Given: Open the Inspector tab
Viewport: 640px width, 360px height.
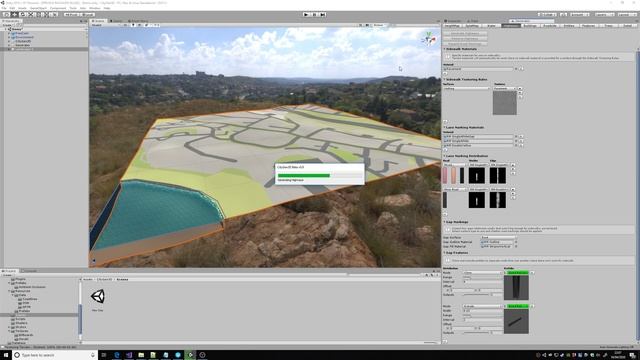Looking at the screenshot, I should pos(453,21).
